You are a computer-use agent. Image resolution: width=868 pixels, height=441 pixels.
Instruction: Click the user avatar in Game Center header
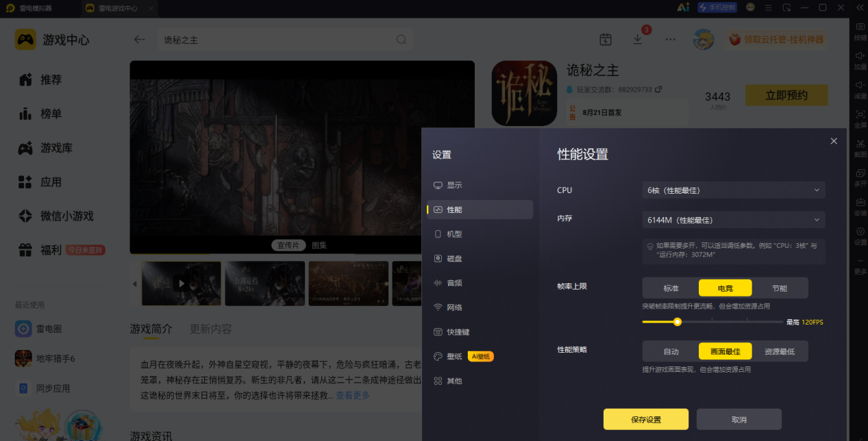703,40
